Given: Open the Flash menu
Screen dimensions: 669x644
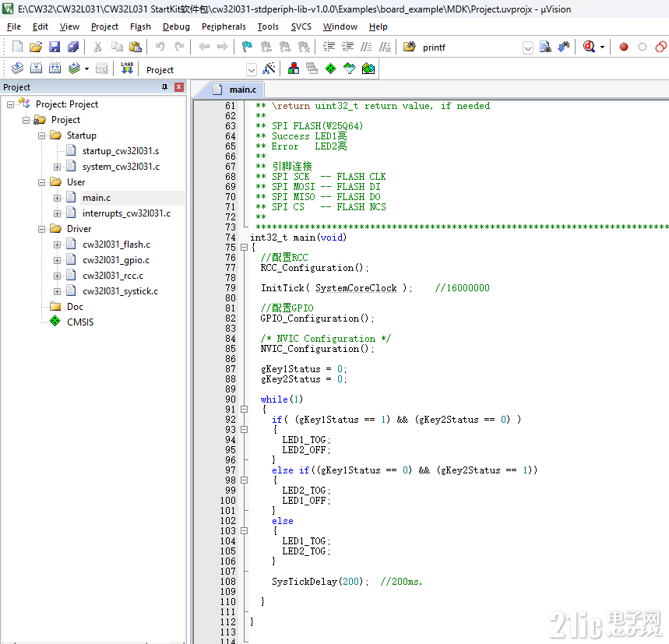Looking at the screenshot, I should (x=140, y=26).
